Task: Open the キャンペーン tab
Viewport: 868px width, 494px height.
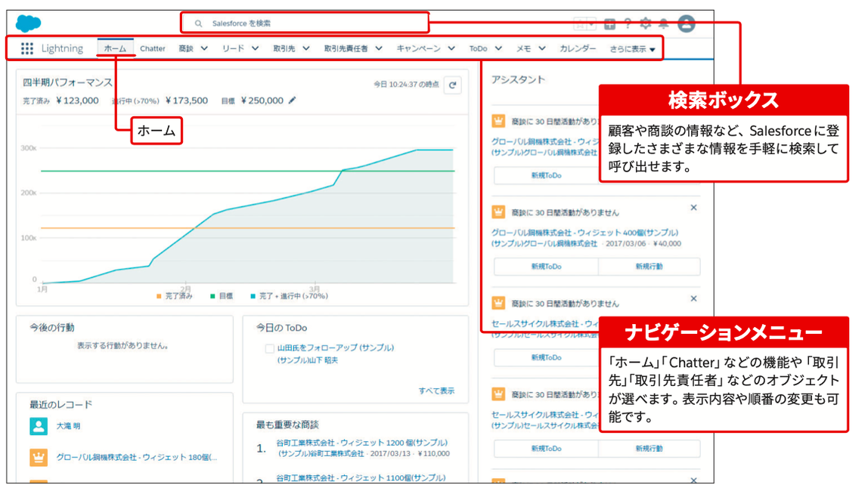Action: [419, 48]
